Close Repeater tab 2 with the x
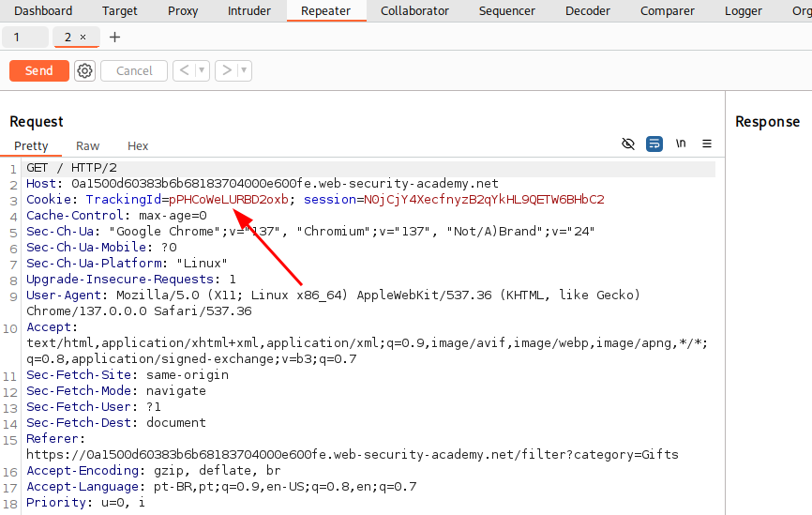The height and width of the screenshot is (515, 812). point(83,38)
